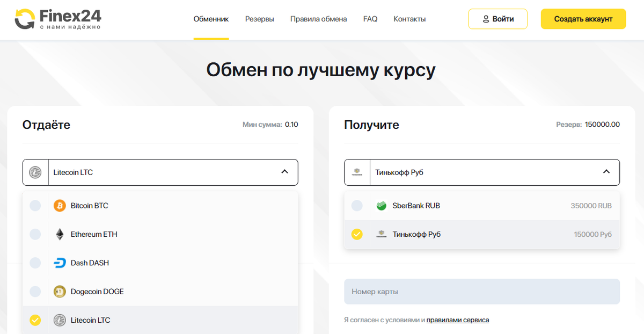The image size is (644, 334).
Task: Click the Получите heading
Action: click(371, 125)
